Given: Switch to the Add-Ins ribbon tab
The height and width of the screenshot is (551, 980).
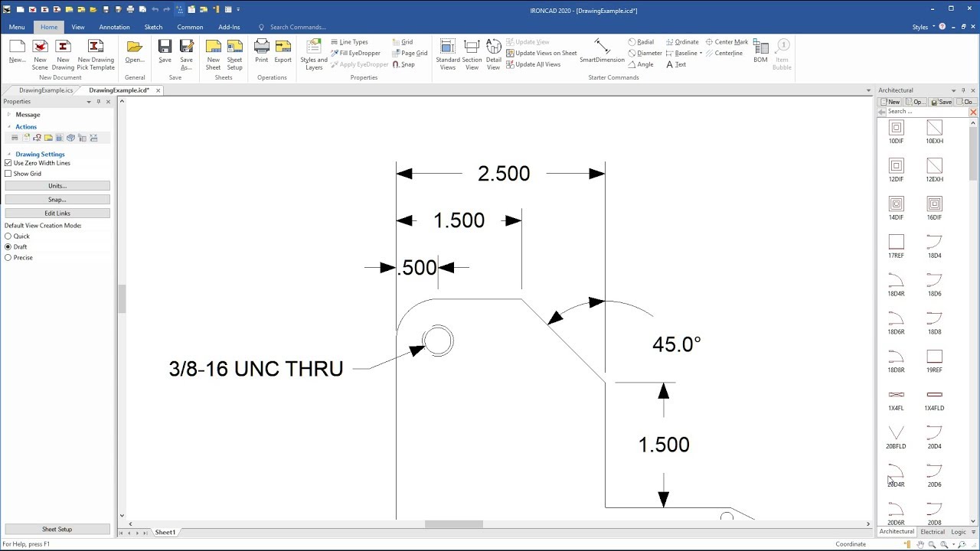Looking at the screenshot, I should click(229, 27).
